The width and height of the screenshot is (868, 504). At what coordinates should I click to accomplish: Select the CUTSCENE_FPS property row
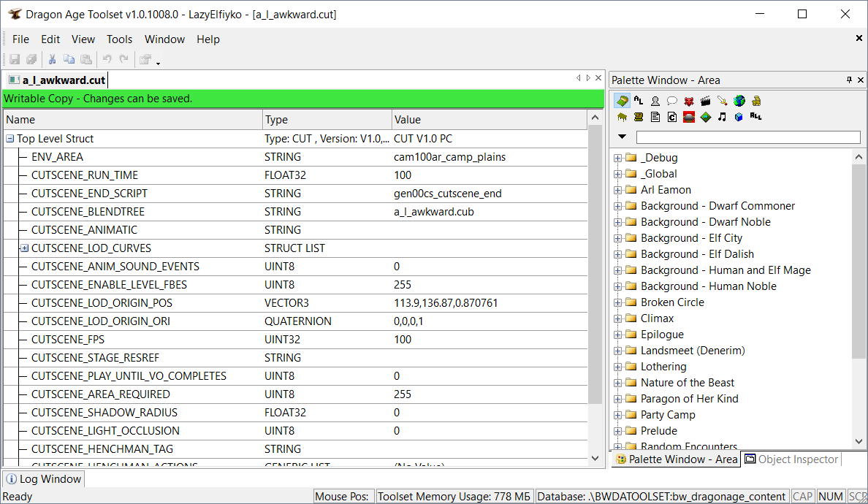click(x=295, y=340)
